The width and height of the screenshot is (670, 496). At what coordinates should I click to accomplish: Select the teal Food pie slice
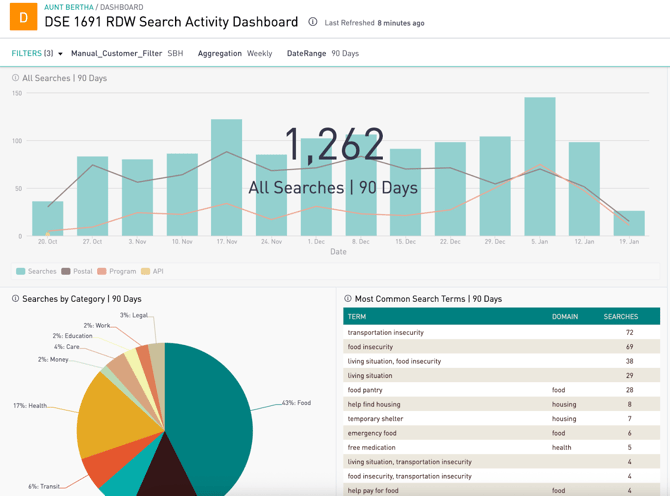point(215,400)
